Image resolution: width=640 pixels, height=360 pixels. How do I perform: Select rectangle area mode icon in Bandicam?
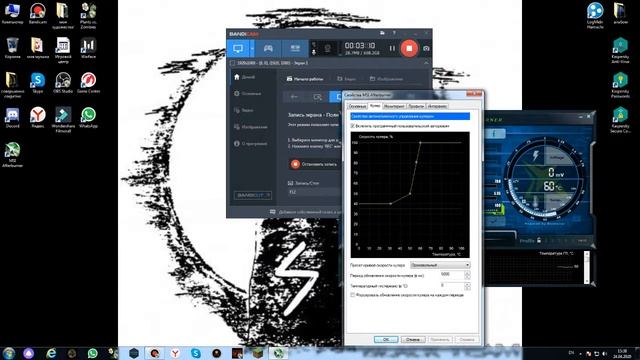pos(317,97)
